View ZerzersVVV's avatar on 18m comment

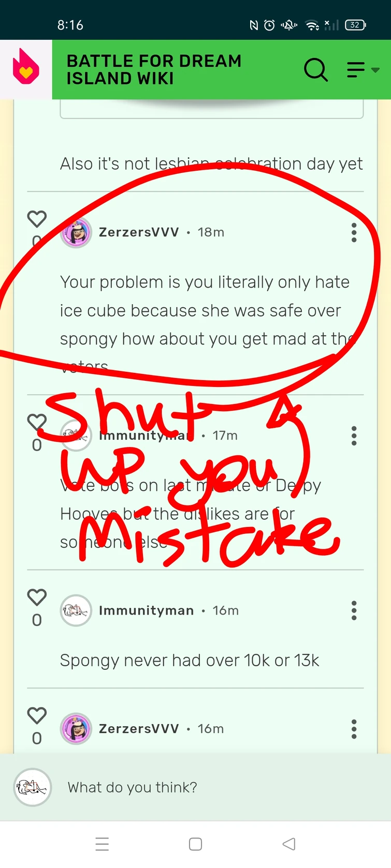point(76,233)
